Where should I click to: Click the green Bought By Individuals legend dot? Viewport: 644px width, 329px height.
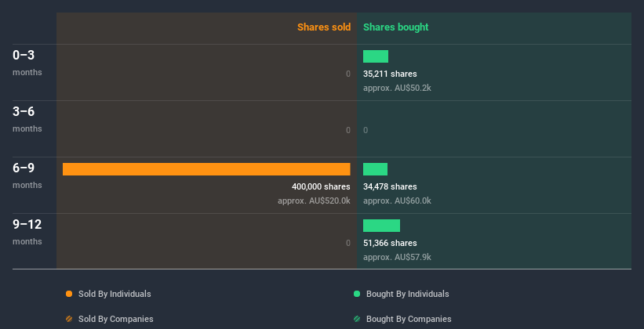(x=357, y=294)
